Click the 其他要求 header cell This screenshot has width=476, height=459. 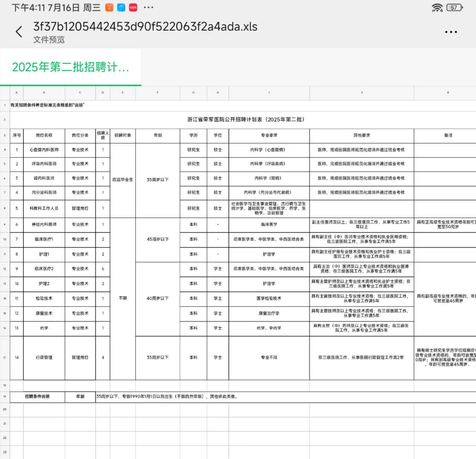362,135
